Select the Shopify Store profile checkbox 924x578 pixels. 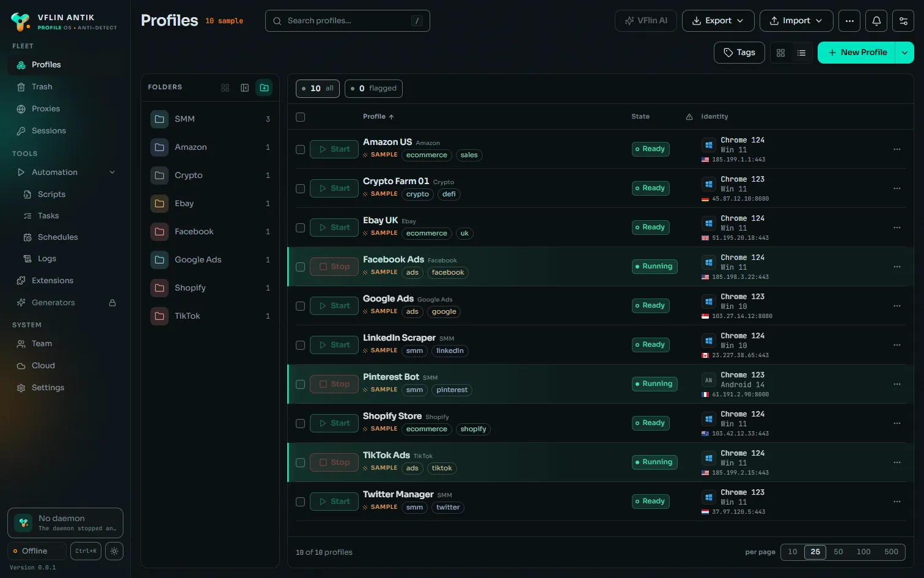click(300, 423)
